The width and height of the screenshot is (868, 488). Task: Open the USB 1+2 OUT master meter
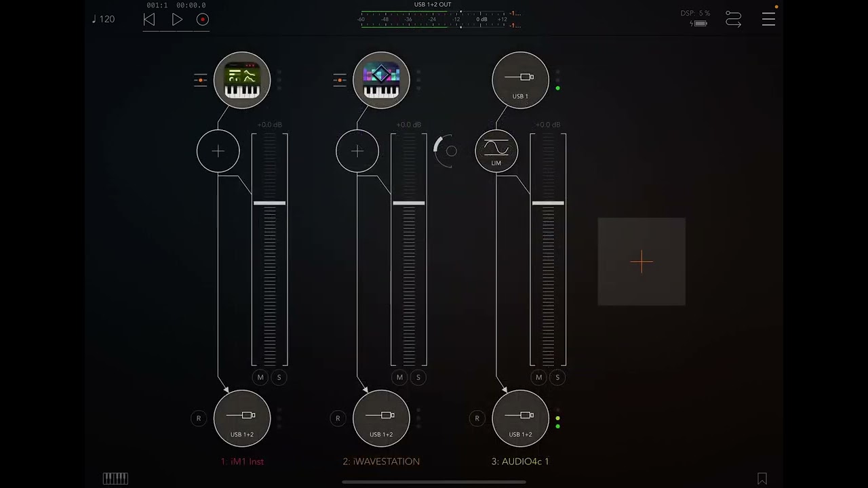tap(441, 16)
